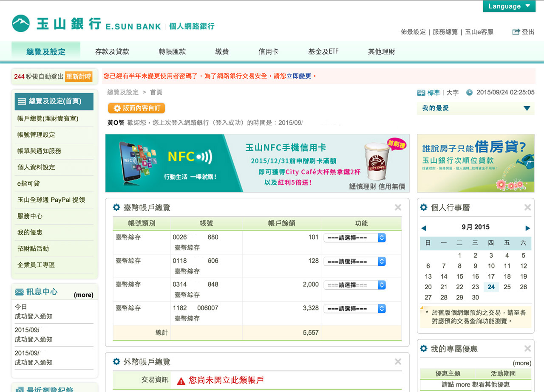
Task: Click the font size icon beside 標準
Action: [x=421, y=93]
